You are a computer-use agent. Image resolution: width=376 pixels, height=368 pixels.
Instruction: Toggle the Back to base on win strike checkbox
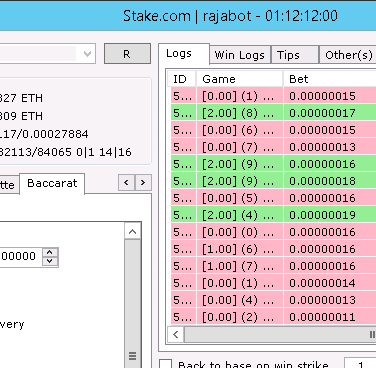[x=166, y=364]
